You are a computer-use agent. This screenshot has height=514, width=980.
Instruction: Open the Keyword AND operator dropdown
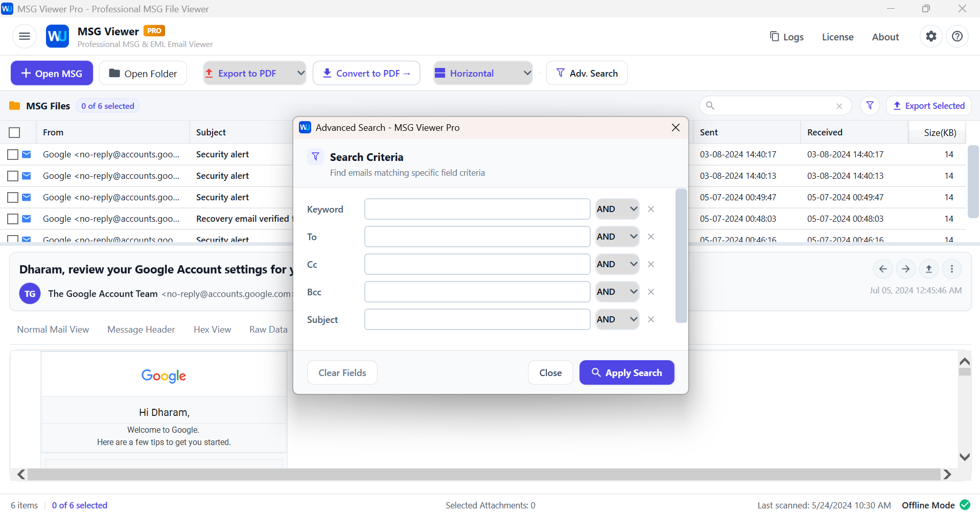click(617, 209)
